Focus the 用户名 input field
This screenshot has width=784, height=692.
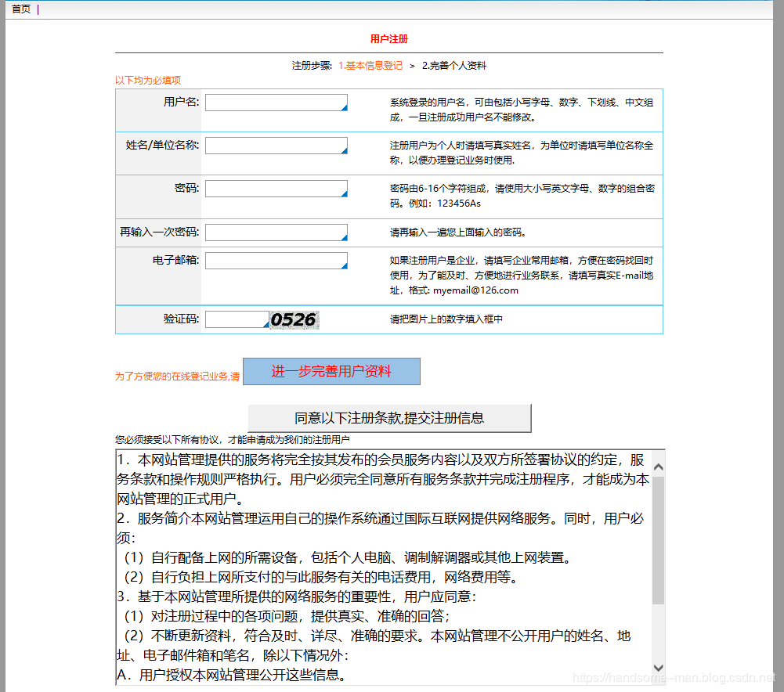click(x=276, y=103)
